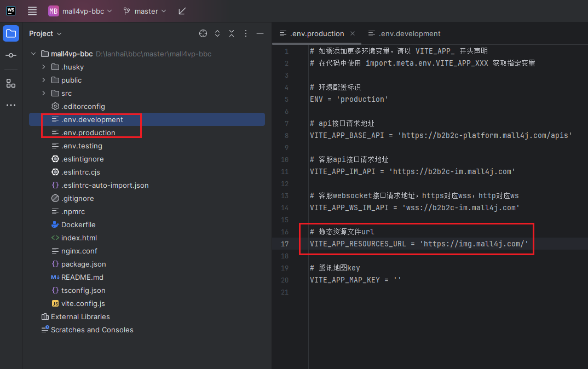
Task: Select Dockerfile in project tree
Action: click(78, 224)
